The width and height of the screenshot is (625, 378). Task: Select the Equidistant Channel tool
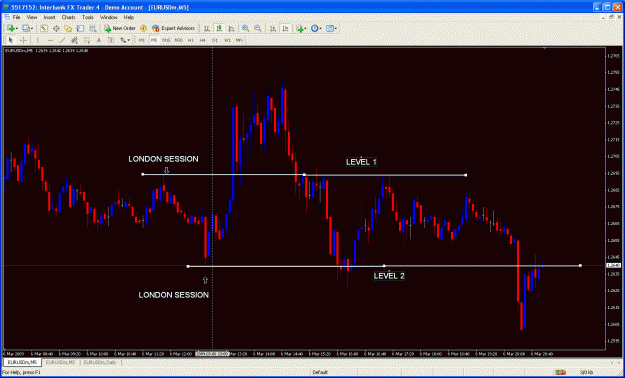[x=74, y=40]
